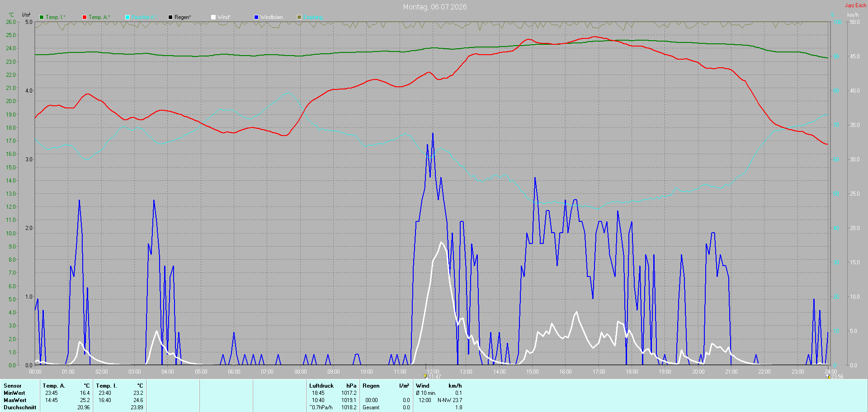
Task: Click the 'Temp. I.' table column header
Action: (x=107, y=386)
